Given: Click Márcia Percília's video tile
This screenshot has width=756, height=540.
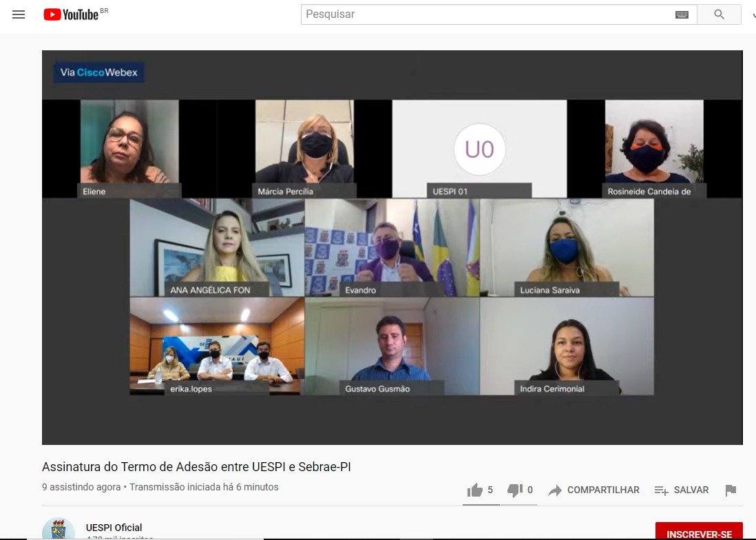Looking at the screenshot, I should [306, 147].
